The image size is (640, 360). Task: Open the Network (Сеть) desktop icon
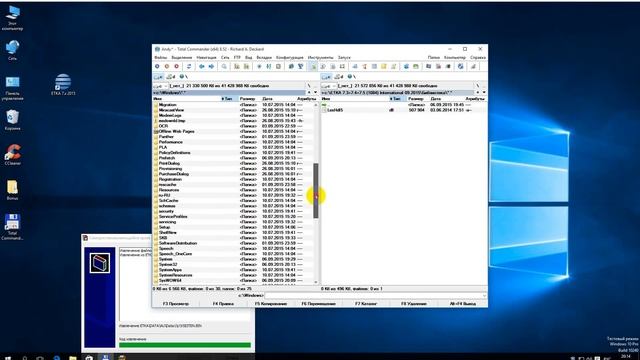point(12,50)
